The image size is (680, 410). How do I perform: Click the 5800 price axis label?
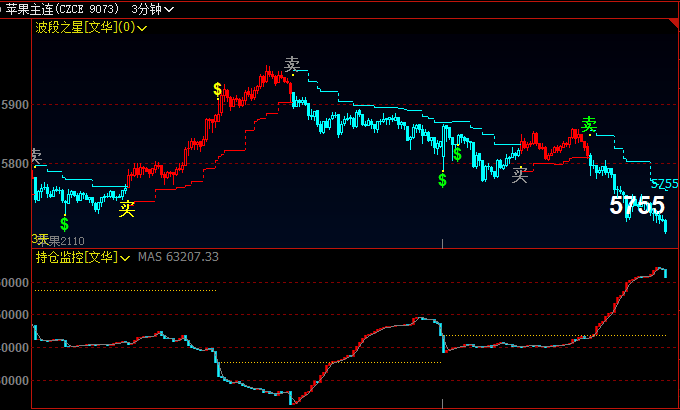(15, 164)
